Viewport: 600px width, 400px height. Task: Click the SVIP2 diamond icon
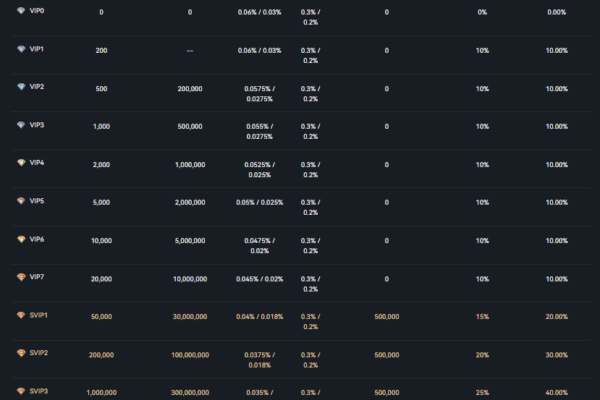[x=21, y=353]
